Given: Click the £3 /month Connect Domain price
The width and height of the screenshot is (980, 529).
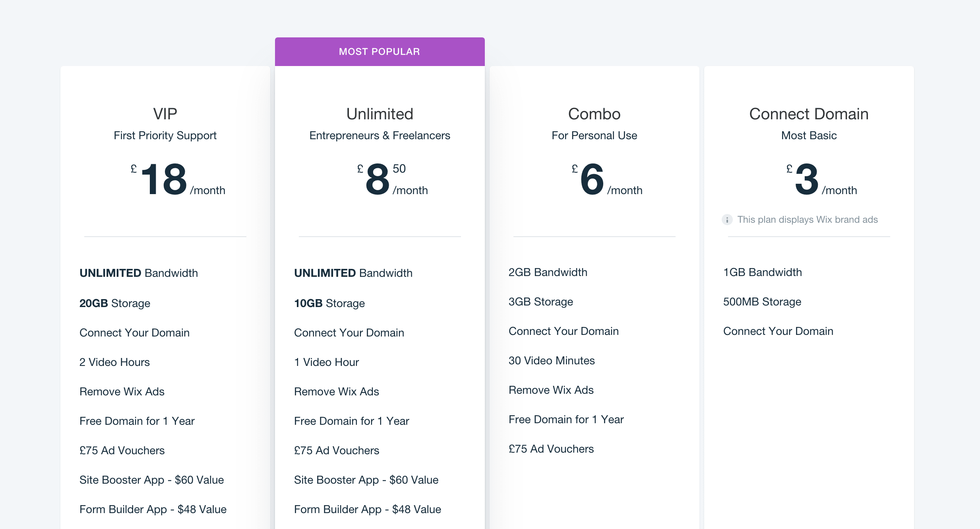Looking at the screenshot, I should [822, 179].
